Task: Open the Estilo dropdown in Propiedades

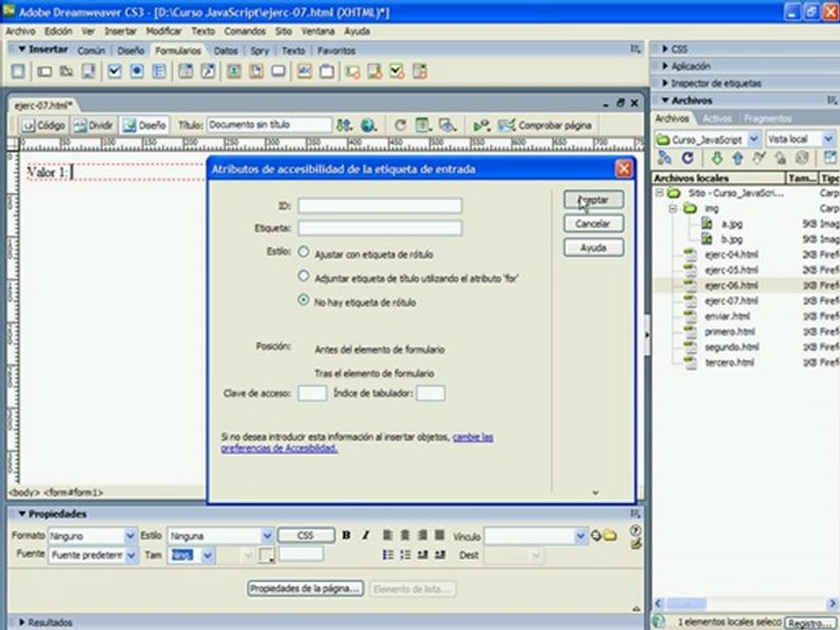Action: [x=267, y=535]
